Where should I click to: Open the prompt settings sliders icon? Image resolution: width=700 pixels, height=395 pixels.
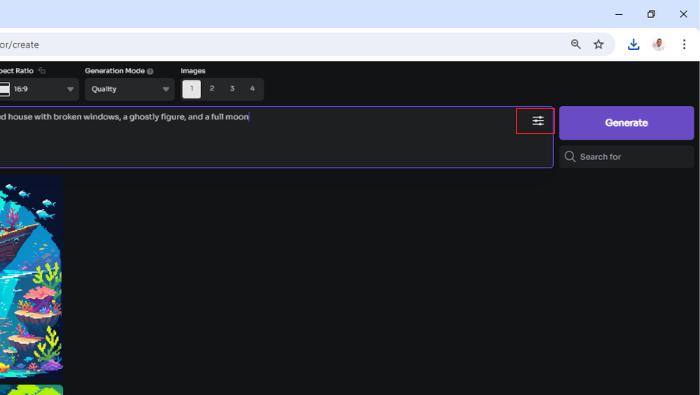click(x=538, y=121)
